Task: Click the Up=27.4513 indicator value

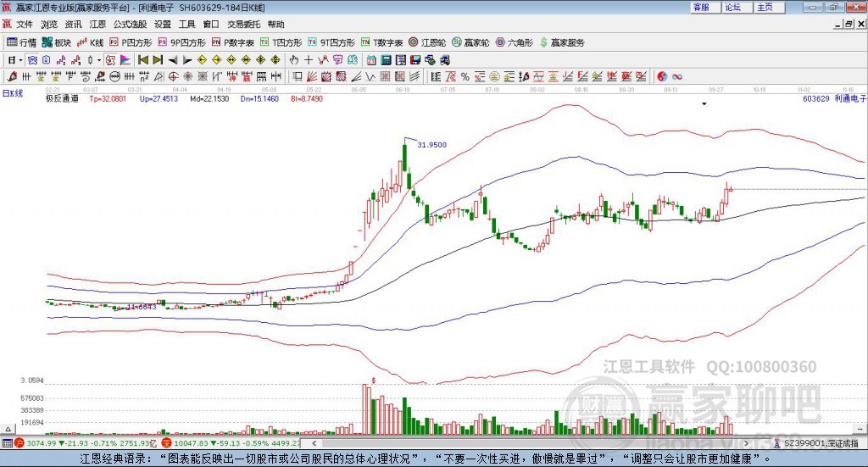Action: 159,98
